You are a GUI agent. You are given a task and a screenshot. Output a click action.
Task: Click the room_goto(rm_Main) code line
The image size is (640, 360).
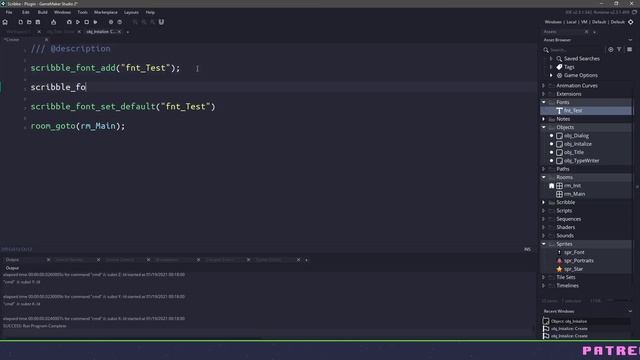78,126
